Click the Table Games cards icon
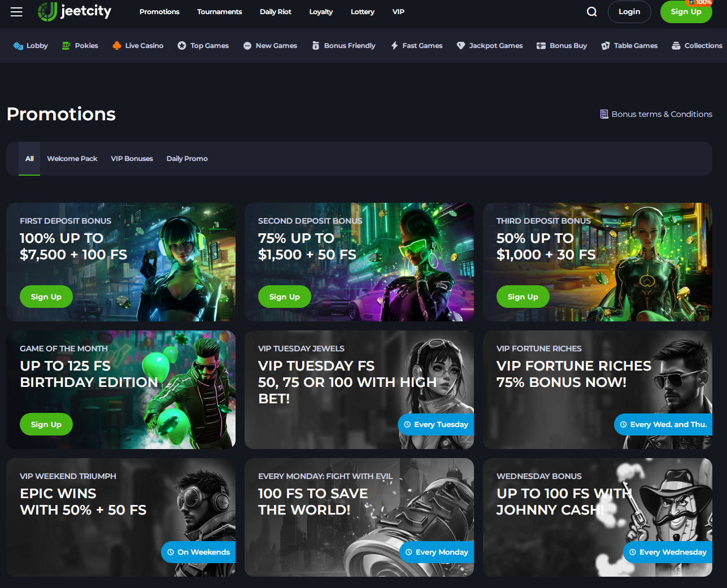Image resolution: width=727 pixels, height=588 pixels. coord(606,46)
